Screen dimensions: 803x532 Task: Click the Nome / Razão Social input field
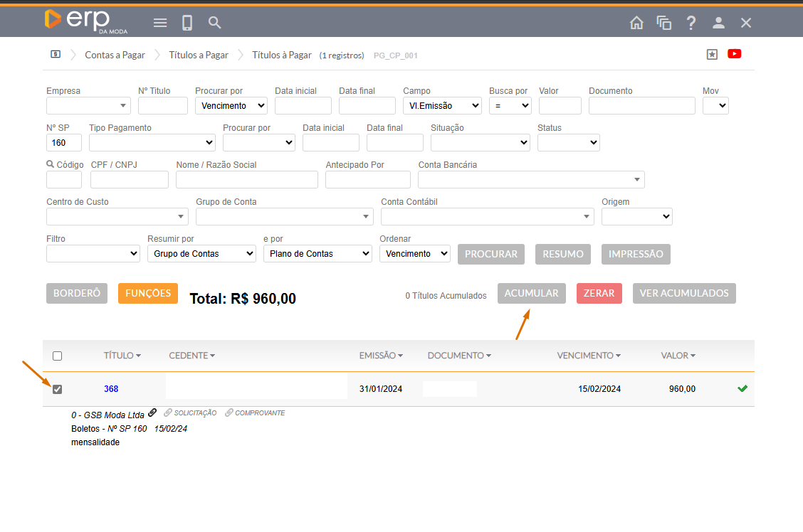coord(246,180)
